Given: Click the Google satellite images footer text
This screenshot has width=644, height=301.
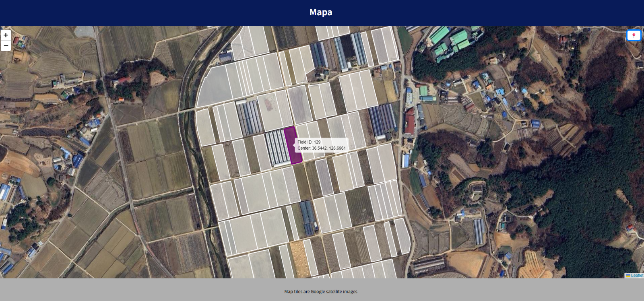Looking at the screenshot, I should [321, 292].
